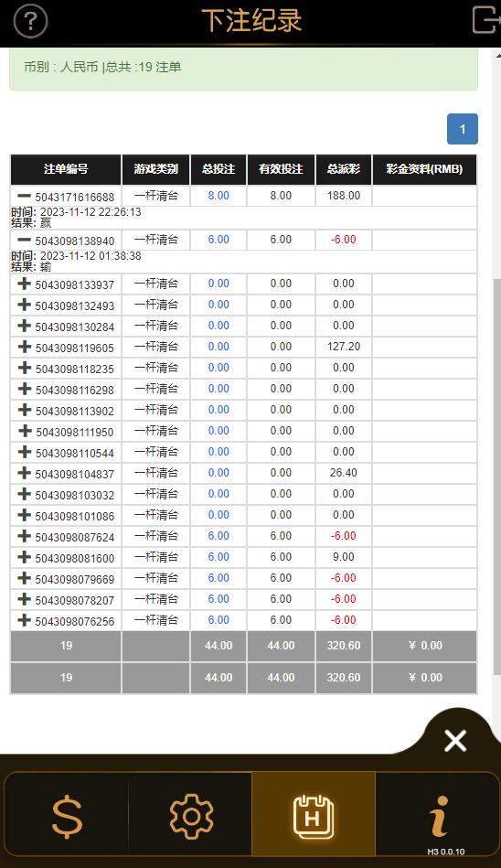Click the vertical scrollbar thumb
501x868 pixels.
(496, 476)
